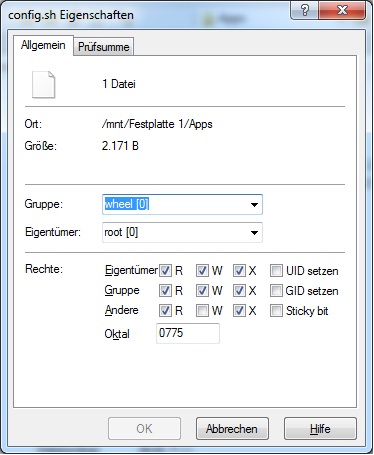Click the size value 2.171 B
This screenshot has width=374, height=455.
pyautogui.click(x=120, y=146)
